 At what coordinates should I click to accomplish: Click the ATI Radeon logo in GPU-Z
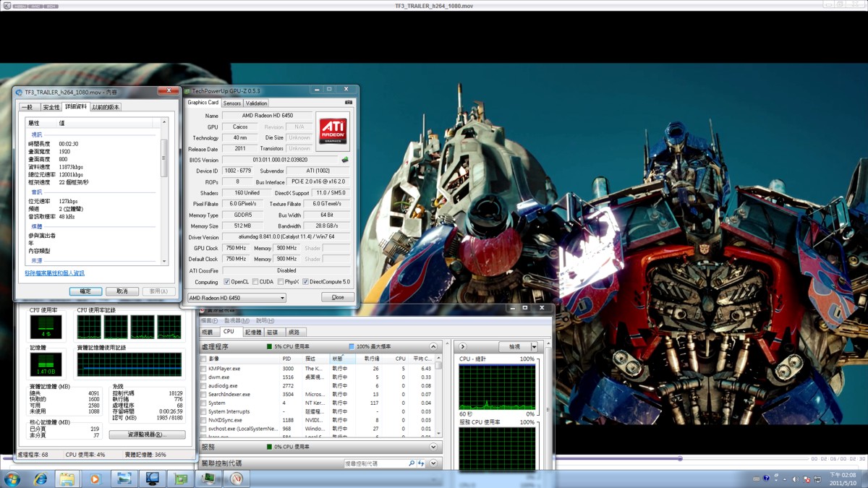(333, 131)
